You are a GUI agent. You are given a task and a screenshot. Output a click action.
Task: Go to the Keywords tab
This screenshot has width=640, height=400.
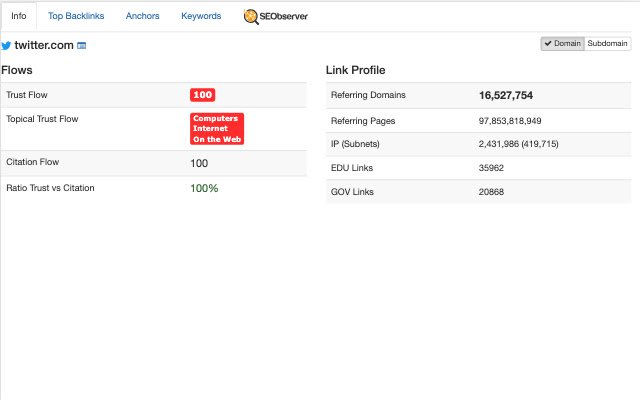[x=201, y=16]
